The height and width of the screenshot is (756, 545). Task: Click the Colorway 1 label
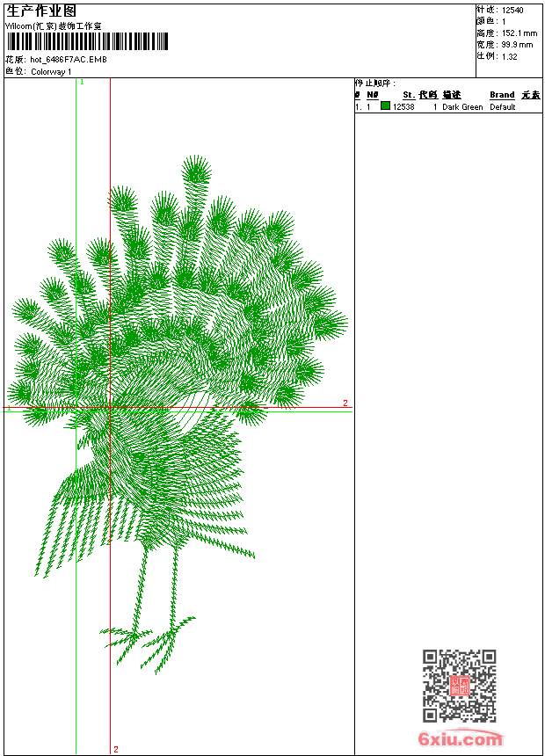tap(51, 71)
